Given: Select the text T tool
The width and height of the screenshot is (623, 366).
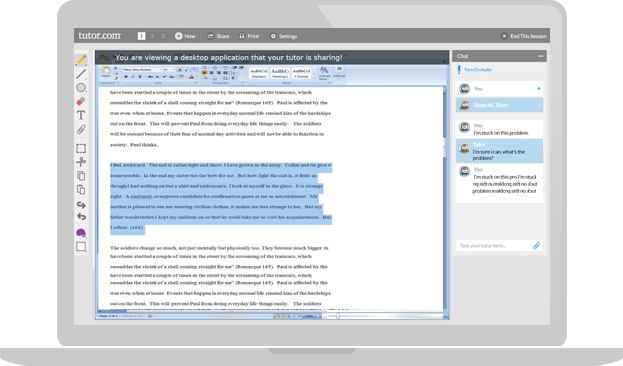Looking at the screenshot, I should (81, 115).
